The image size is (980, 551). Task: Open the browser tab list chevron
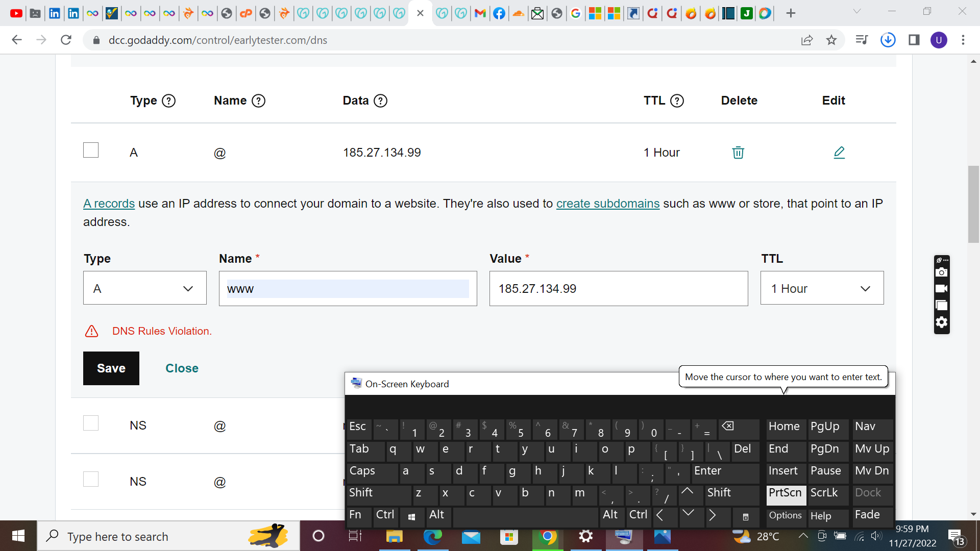click(857, 11)
